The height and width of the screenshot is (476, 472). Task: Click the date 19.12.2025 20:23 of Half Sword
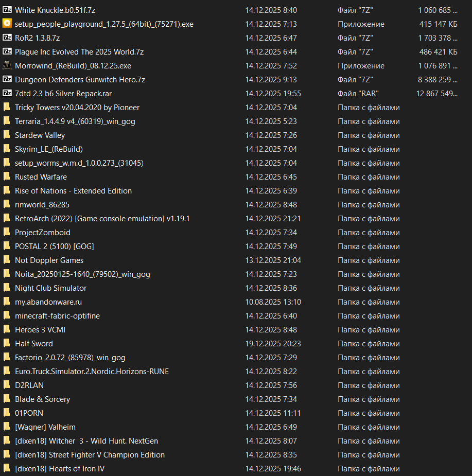pyautogui.click(x=273, y=344)
